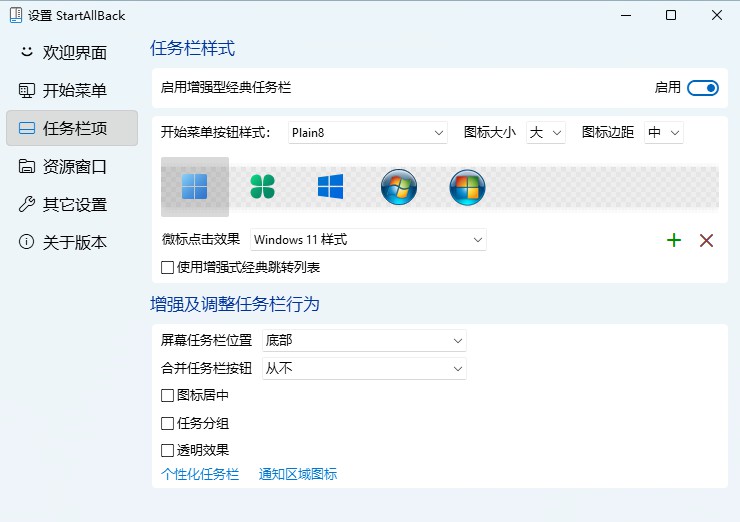Select the Windows 11 start button style

pyautogui.click(x=195, y=186)
